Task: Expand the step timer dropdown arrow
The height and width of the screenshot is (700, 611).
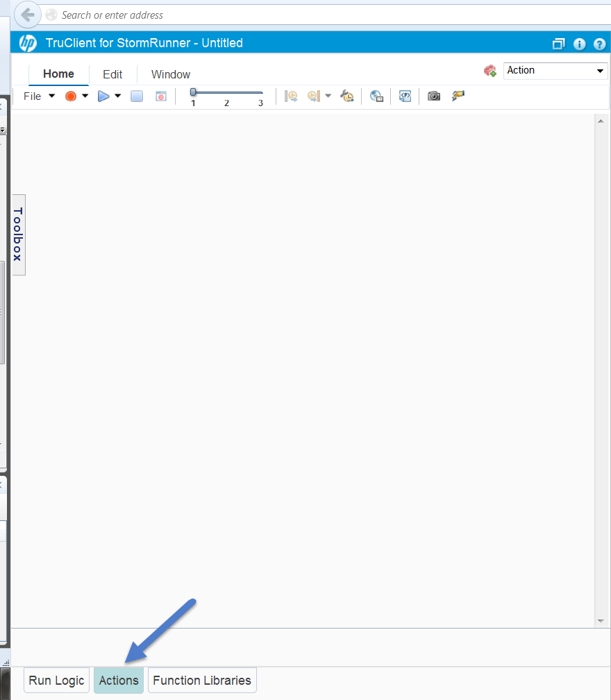Action: (x=328, y=96)
